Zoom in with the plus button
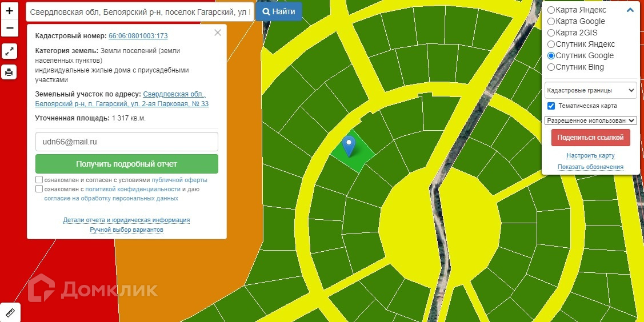The height and width of the screenshot is (322, 644). pyautogui.click(x=10, y=11)
